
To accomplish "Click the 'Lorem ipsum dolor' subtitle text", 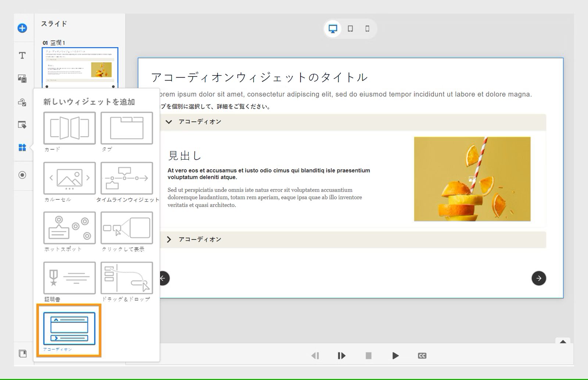I will pyautogui.click(x=346, y=94).
